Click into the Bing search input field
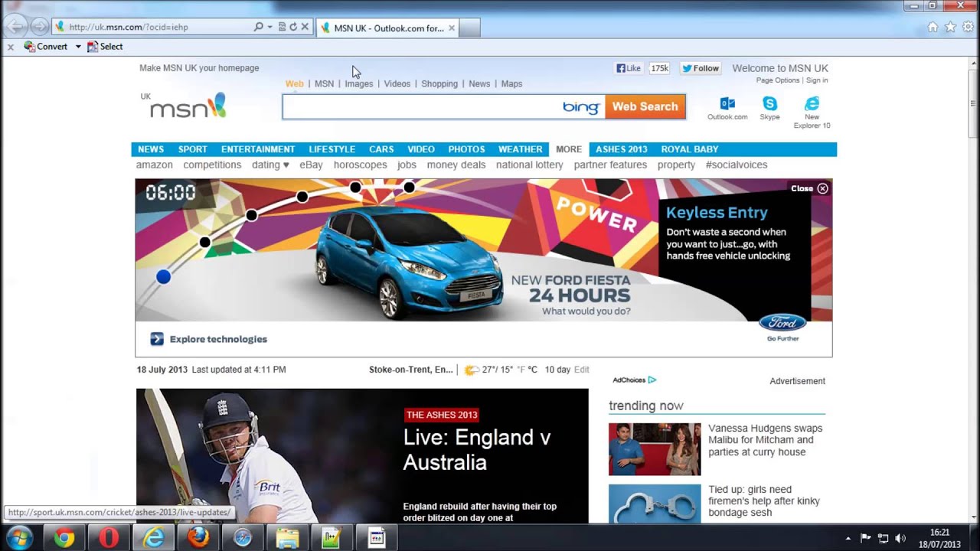Viewport: 980px width, 551px height. (421, 107)
